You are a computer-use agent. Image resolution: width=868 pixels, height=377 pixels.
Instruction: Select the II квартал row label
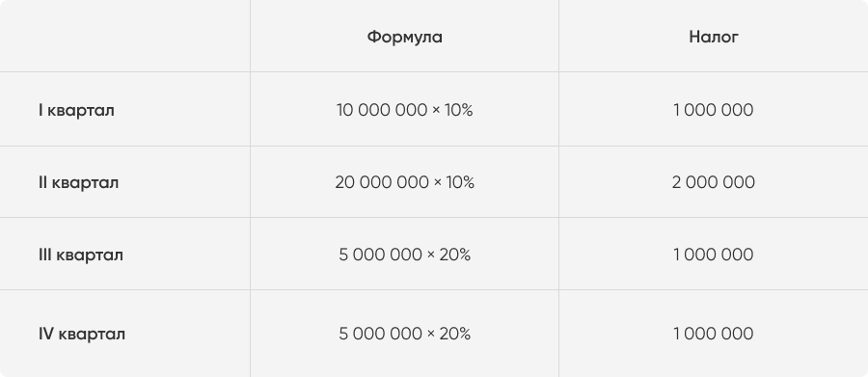tap(79, 182)
